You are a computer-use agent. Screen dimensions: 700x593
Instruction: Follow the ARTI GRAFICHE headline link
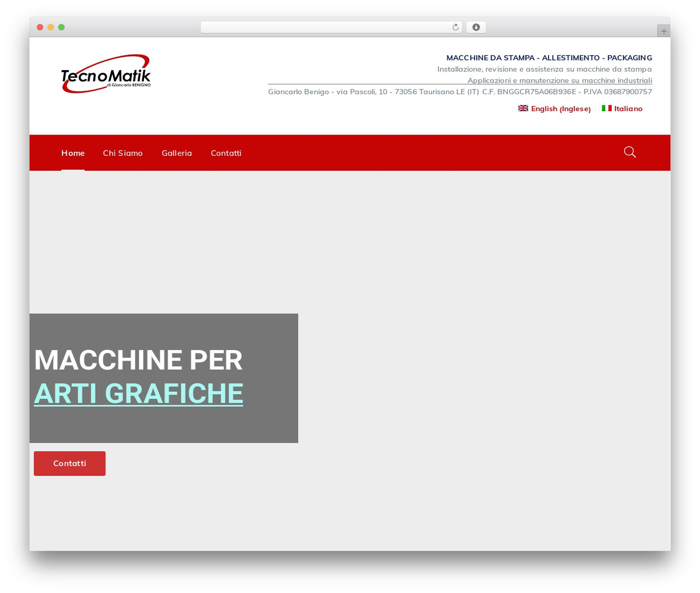(138, 393)
